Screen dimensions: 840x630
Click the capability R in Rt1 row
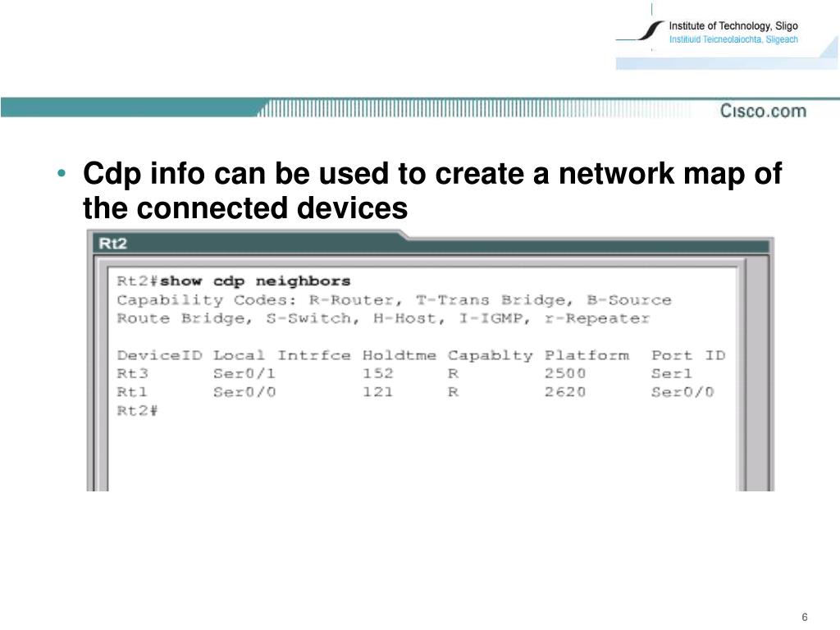[x=453, y=392]
